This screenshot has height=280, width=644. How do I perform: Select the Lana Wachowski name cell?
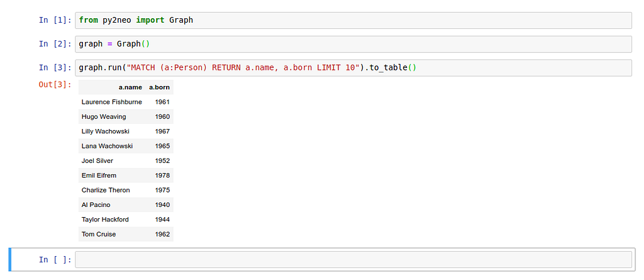click(107, 146)
